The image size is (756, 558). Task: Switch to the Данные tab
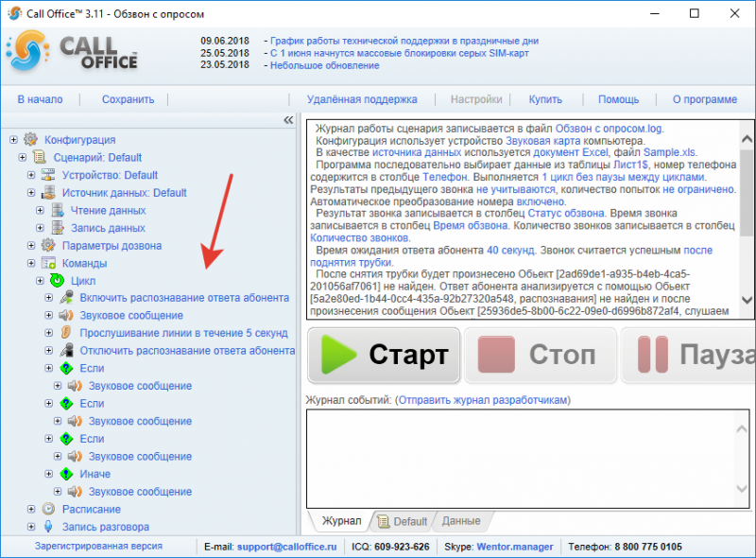461,521
